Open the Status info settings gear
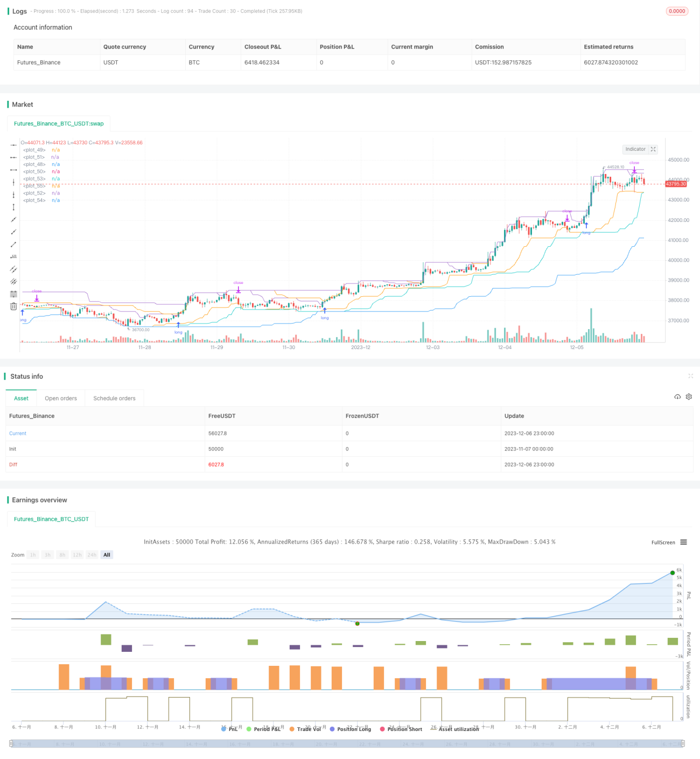This screenshot has width=700, height=759. pos(689,397)
